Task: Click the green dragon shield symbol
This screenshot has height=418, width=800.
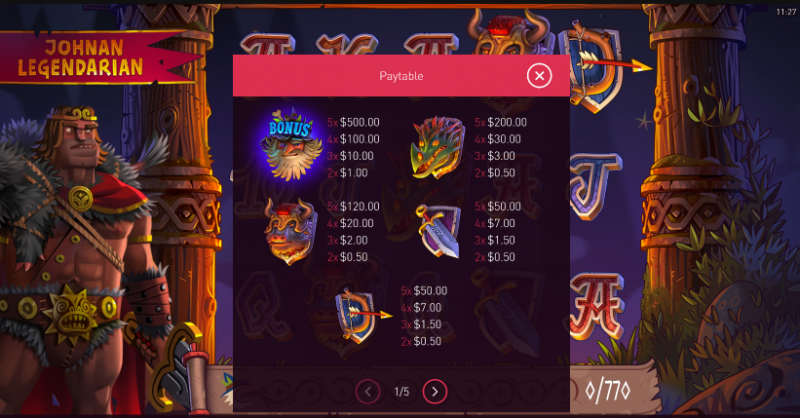Action: click(438, 147)
